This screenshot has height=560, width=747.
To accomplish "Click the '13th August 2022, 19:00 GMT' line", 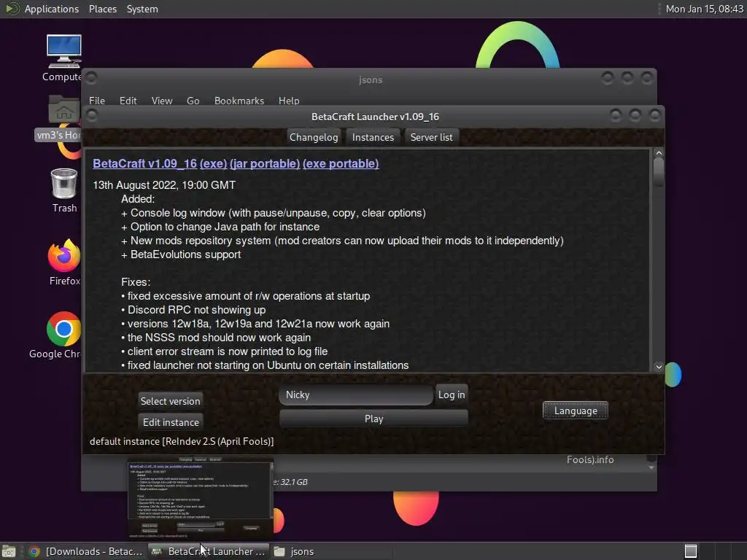I will click(x=164, y=185).
